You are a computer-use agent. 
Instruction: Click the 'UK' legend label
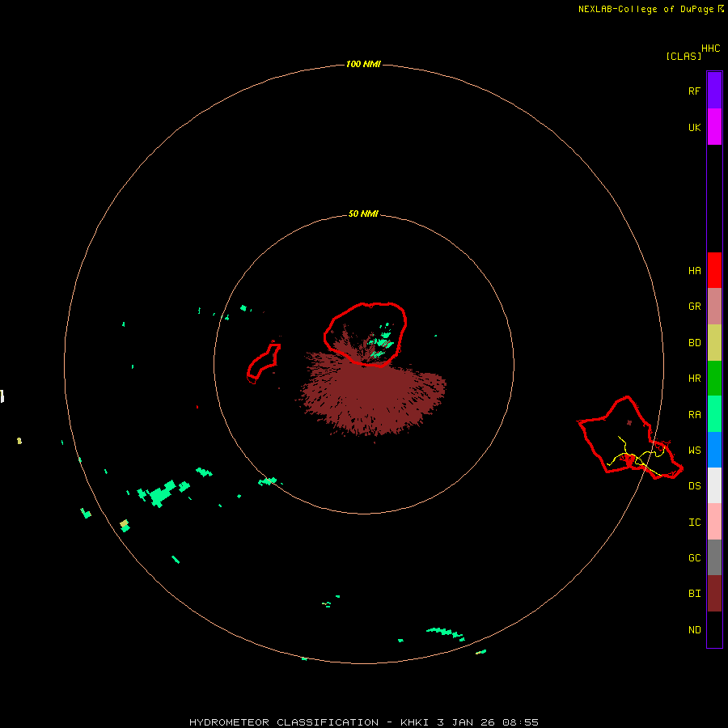[694, 127]
